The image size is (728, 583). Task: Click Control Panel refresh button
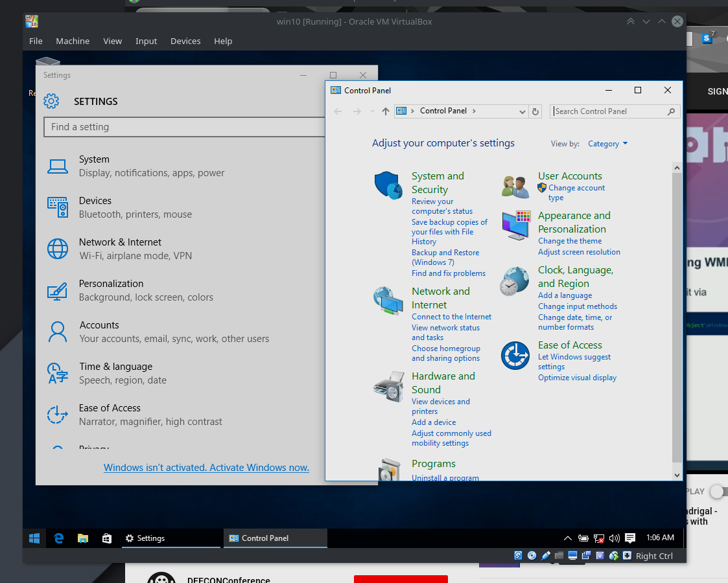pyautogui.click(x=535, y=111)
